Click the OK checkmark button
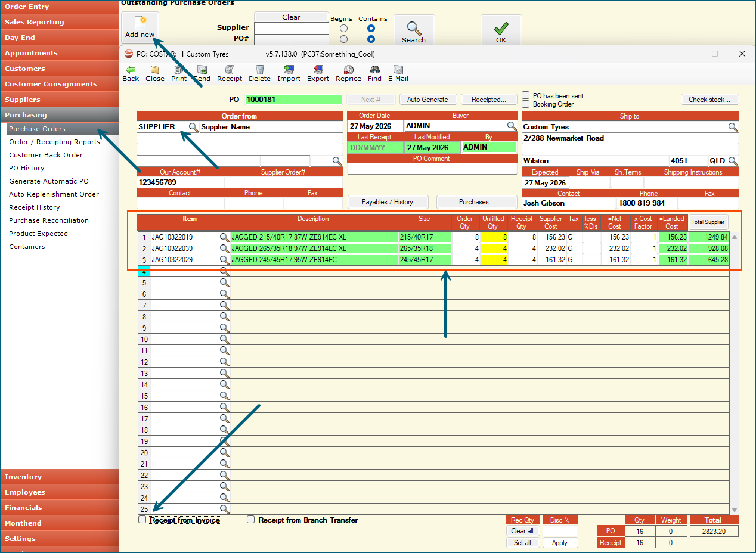This screenshot has height=553, width=756. [501, 30]
